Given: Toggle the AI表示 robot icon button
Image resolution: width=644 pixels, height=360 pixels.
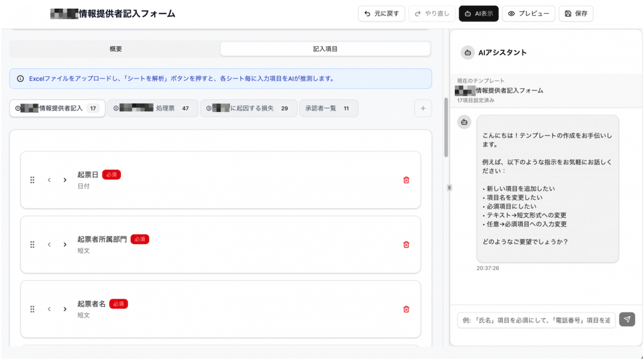Looking at the screenshot, I should 467,13.
